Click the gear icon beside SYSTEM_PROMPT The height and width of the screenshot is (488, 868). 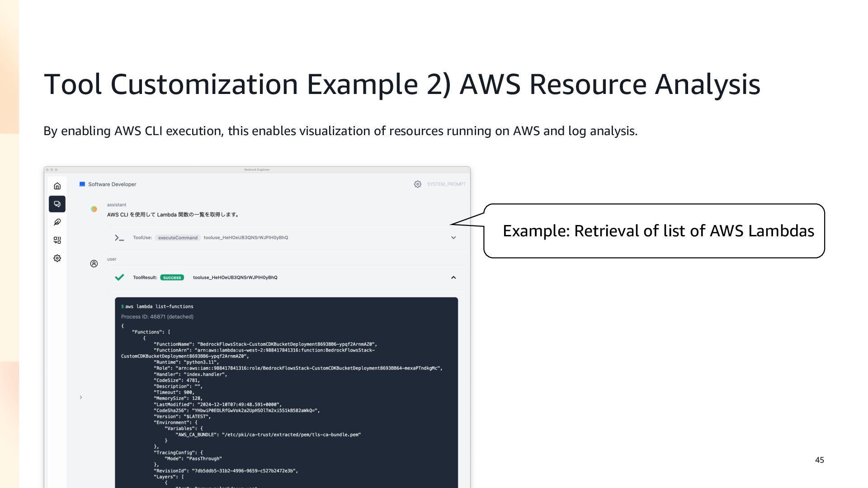(418, 184)
